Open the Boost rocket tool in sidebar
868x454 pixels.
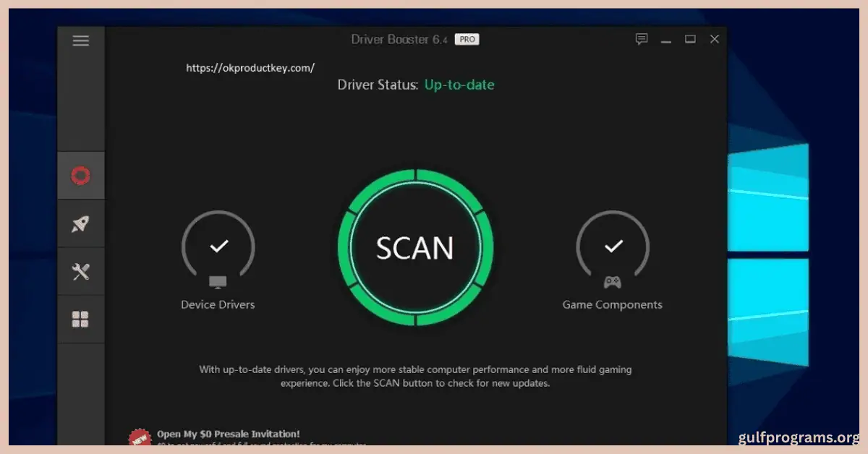coord(80,223)
